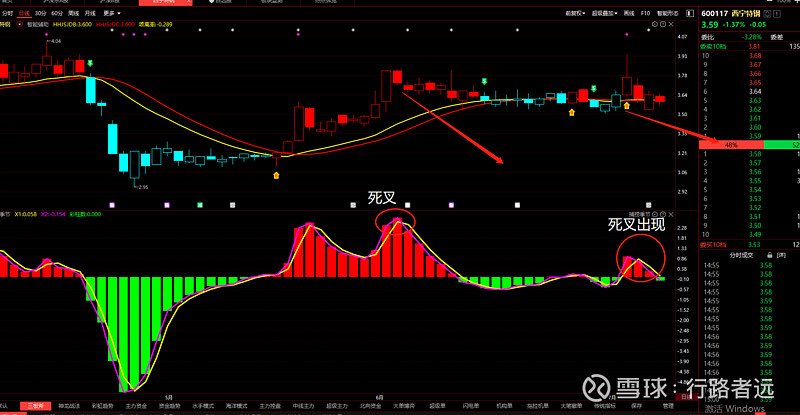The image size is (800, 415).
Task: Click the 管理 button in the bottom bar
Action: [669, 406]
